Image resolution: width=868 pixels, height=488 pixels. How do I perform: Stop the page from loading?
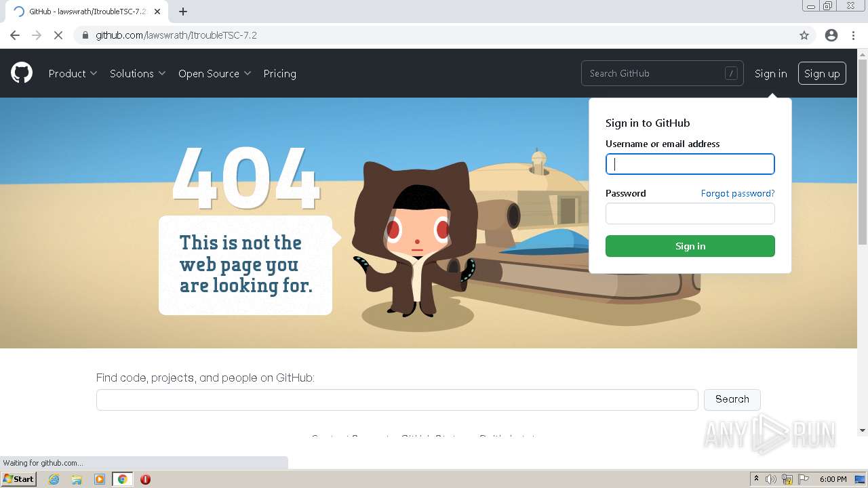coord(58,35)
